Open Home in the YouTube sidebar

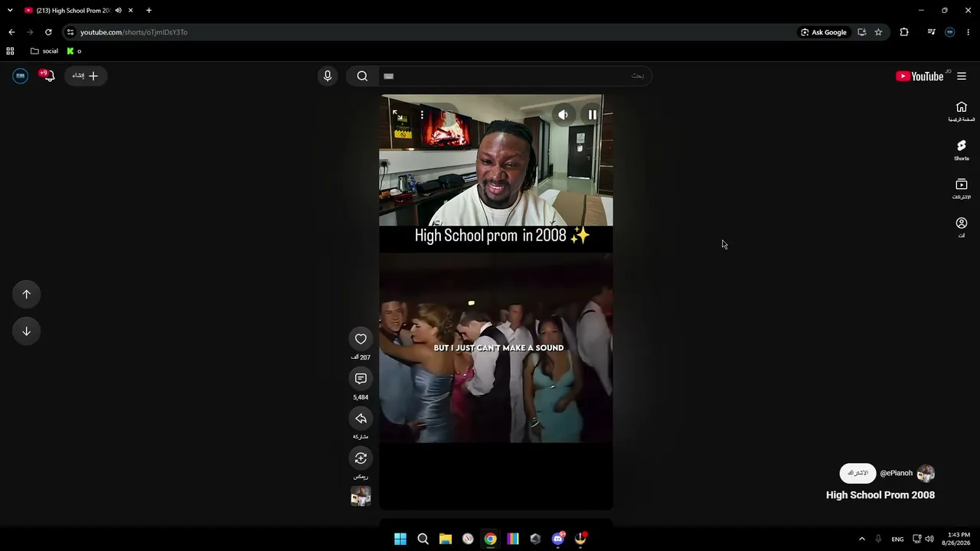pos(962,112)
